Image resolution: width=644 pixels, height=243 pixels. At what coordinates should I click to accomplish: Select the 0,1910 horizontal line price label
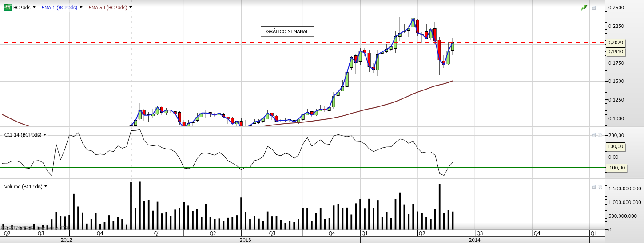tap(615, 51)
